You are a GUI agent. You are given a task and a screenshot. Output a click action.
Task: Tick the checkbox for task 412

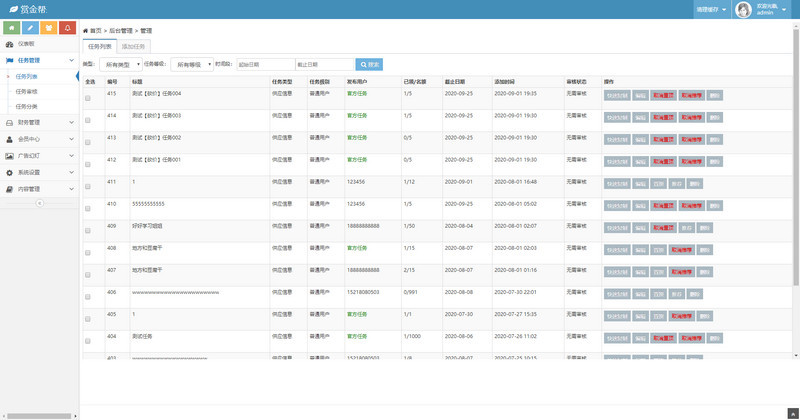(88, 164)
